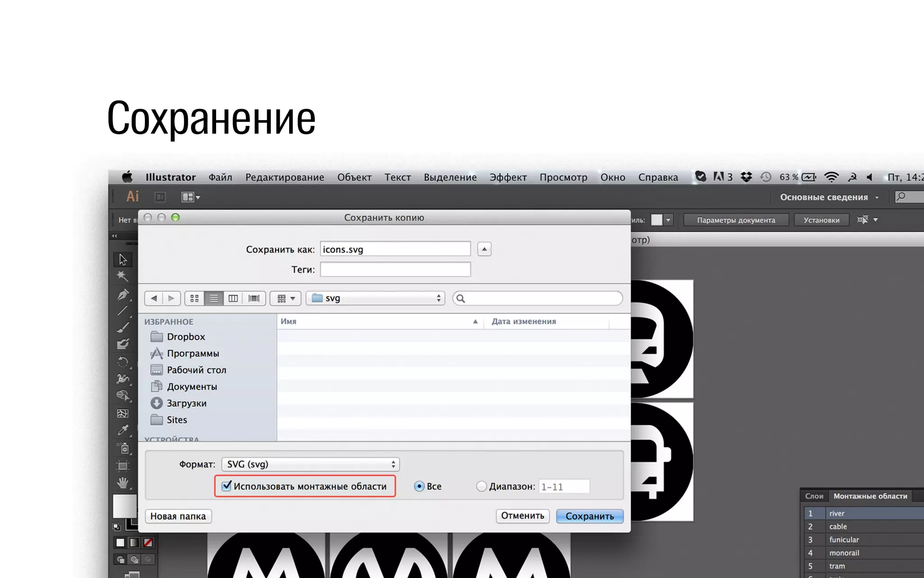Screen dimensions: 924x578
Task: Select the Все radio button
Action: click(419, 486)
